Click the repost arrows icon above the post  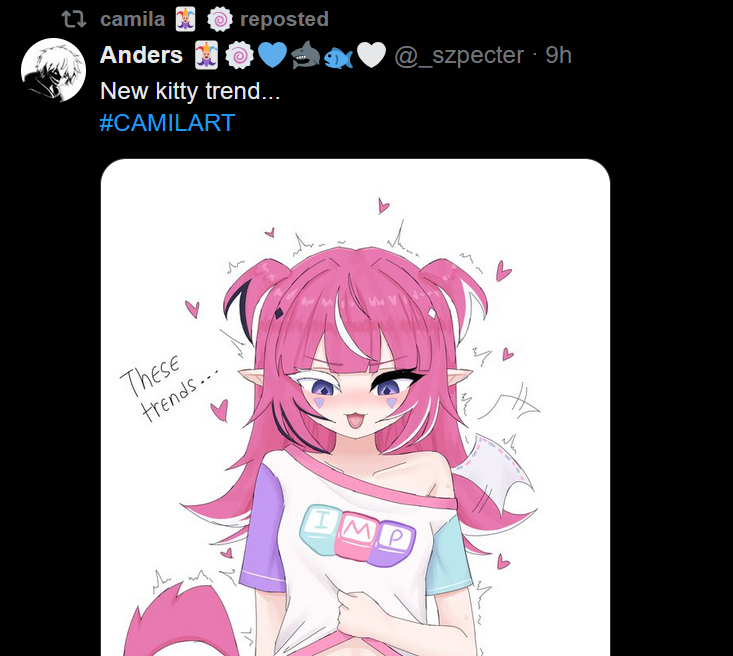click(74, 19)
